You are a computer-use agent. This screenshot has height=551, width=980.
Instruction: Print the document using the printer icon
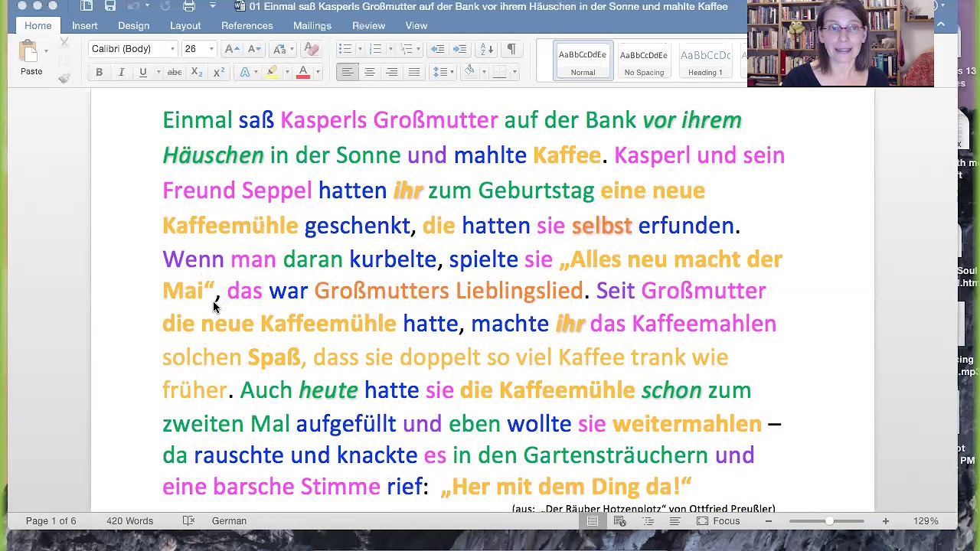pyautogui.click(x=189, y=6)
